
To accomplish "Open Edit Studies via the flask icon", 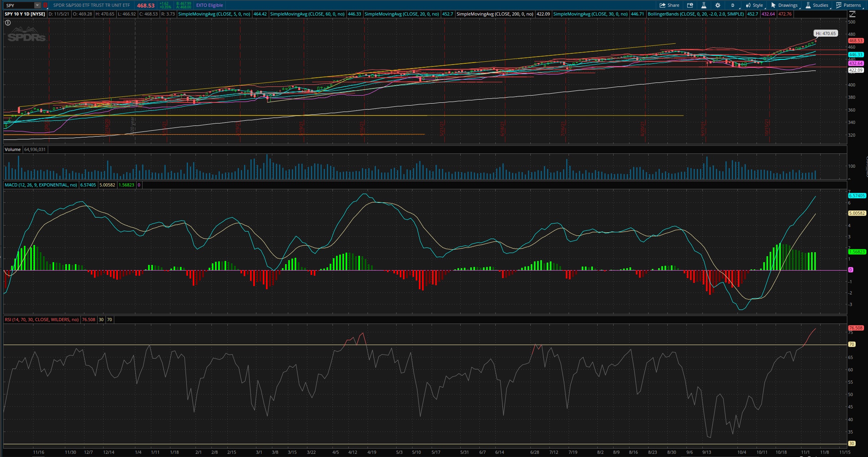I will pos(704,5).
